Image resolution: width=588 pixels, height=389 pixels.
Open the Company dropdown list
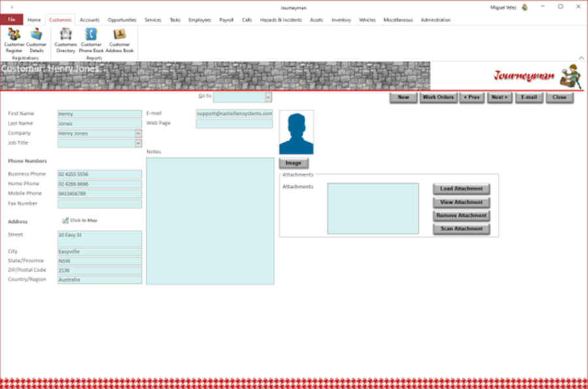(139, 133)
